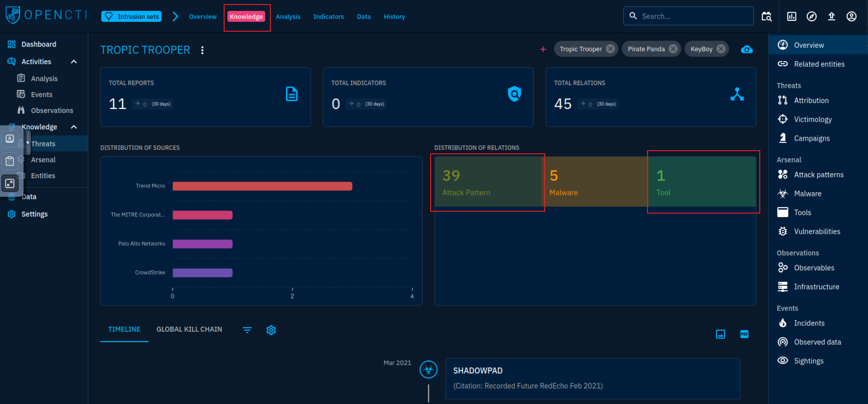Click the upload data icon
The height and width of the screenshot is (404, 868).
[x=831, y=17]
